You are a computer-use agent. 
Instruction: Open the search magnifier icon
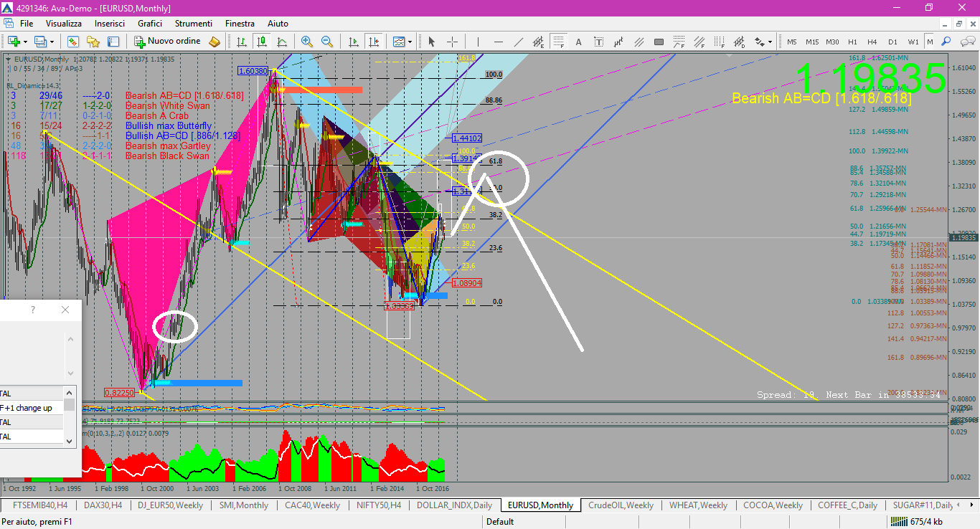946,42
